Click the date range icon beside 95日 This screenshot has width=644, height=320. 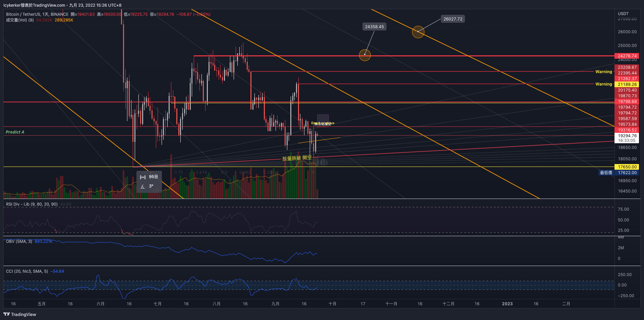[143, 177]
